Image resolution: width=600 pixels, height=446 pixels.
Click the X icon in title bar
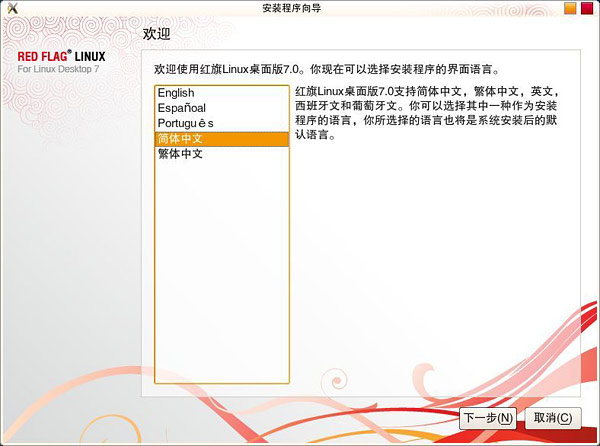point(13,8)
